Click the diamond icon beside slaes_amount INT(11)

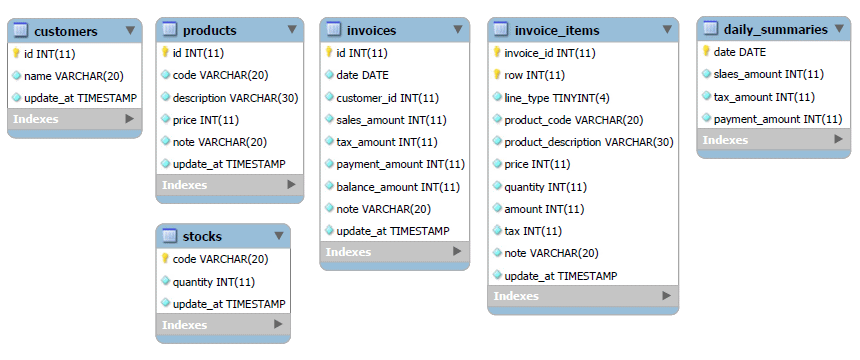[706, 74]
